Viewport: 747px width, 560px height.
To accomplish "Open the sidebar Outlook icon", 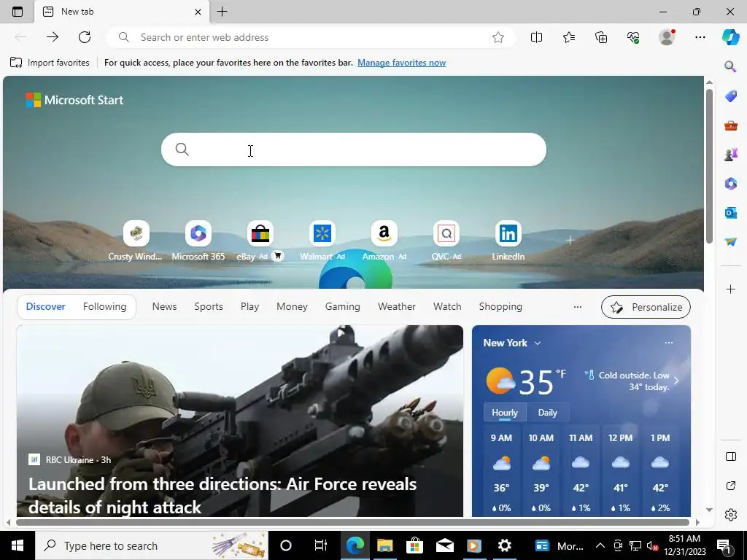I will point(730,212).
